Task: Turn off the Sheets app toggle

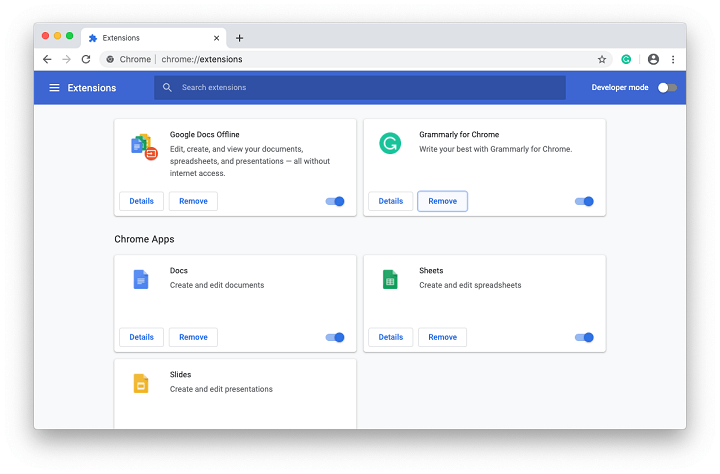Action: [x=584, y=337]
